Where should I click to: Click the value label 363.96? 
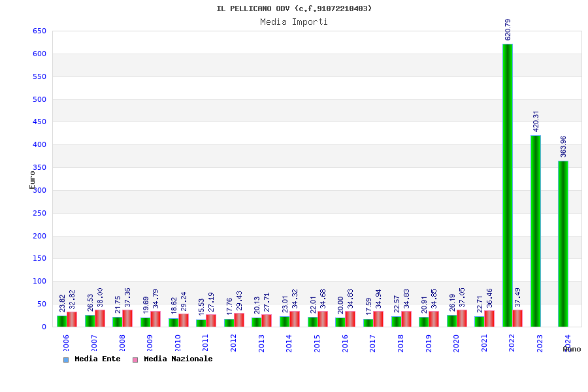(x=563, y=146)
